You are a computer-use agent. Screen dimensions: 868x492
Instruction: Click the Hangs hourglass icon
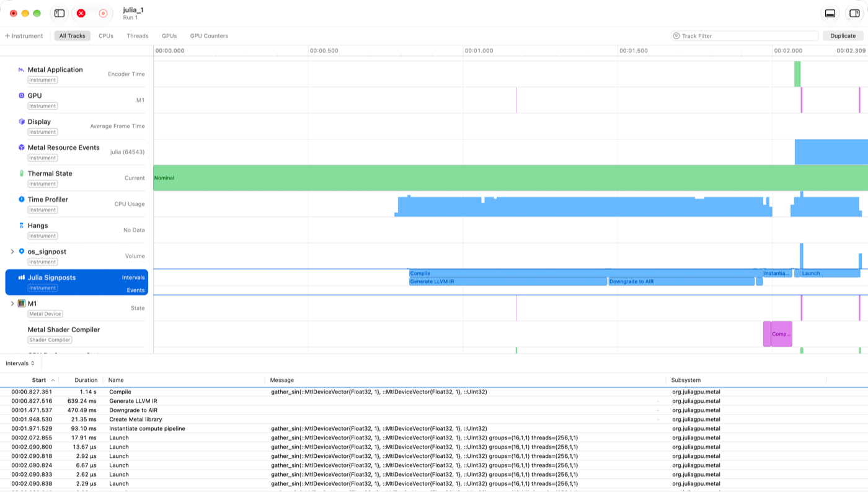[x=21, y=226]
